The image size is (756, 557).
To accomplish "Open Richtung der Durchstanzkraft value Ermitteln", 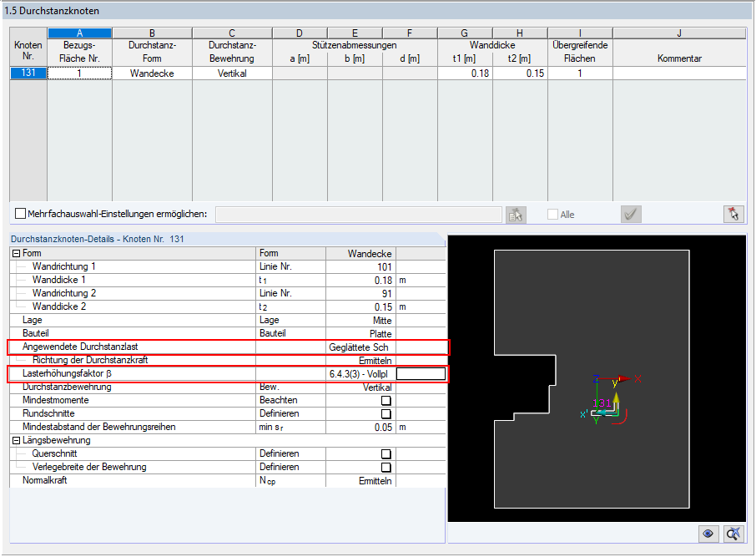I will (x=360, y=361).
